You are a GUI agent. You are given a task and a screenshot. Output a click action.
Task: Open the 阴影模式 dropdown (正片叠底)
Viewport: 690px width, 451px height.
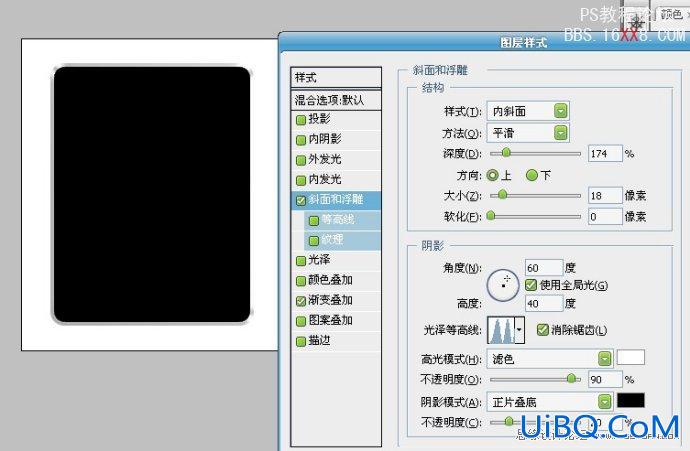pos(550,402)
